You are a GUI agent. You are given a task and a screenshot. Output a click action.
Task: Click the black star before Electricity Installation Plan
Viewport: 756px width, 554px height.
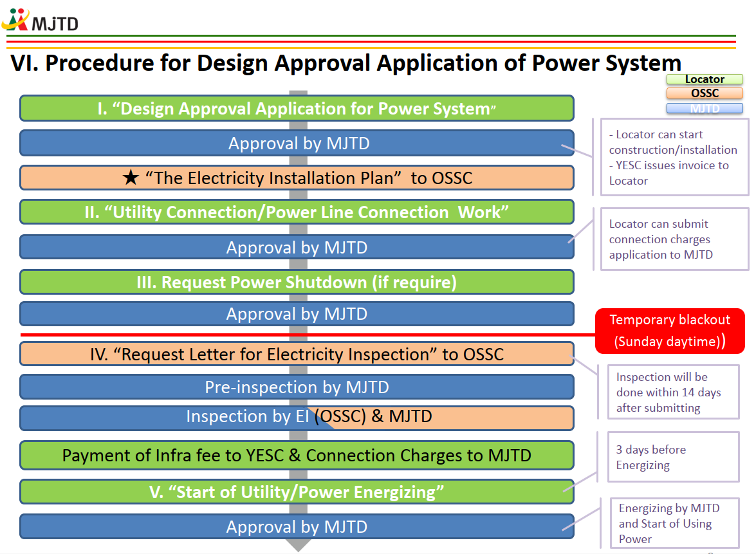pos(131,178)
